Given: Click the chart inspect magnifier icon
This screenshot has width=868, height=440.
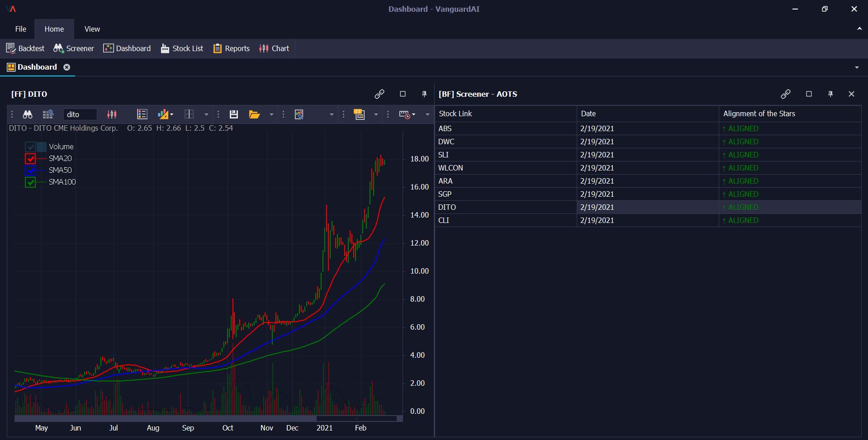Looking at the screenshot, I should point(299,114).
